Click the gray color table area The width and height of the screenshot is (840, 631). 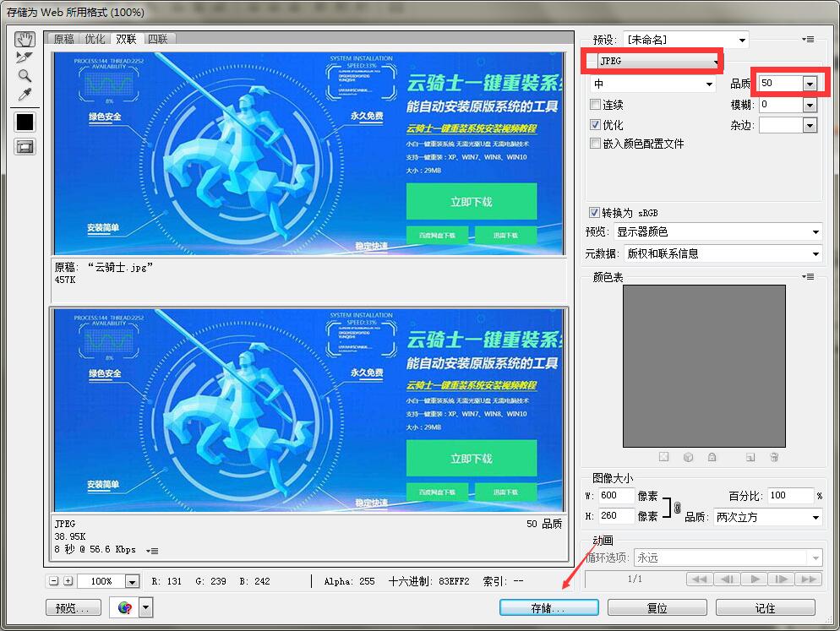(704, 366)
